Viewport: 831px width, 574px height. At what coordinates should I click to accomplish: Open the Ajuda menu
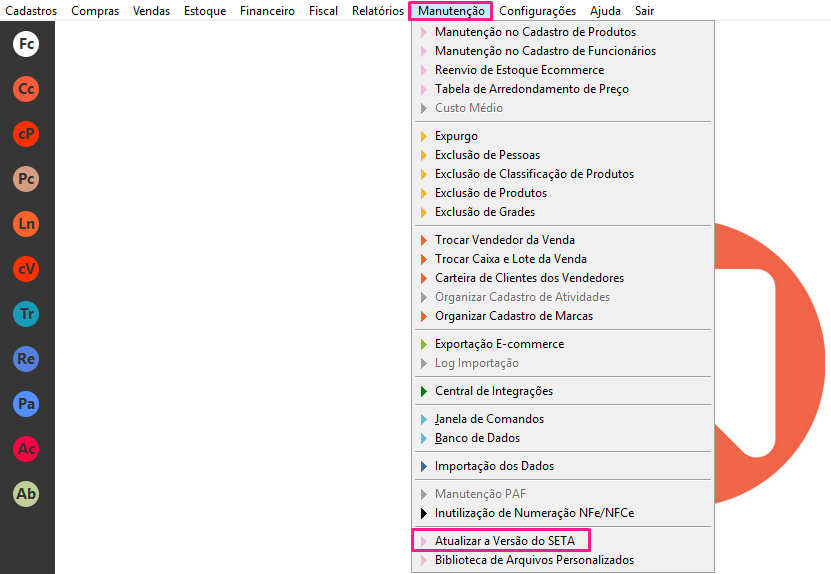click(x=605, y=11)
